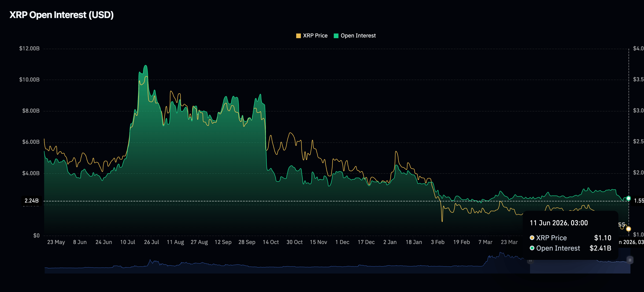Click the 23 Mar x-axis date
644x292 pixels.
509,242
